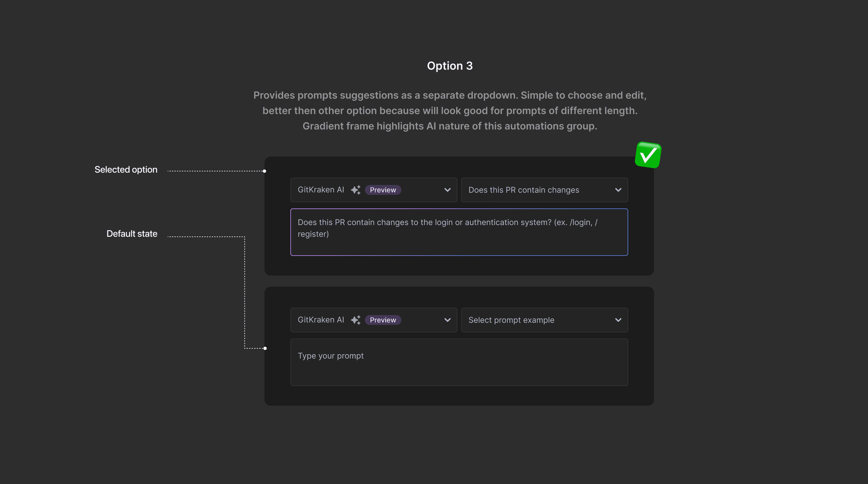Click the 'Option 3' heading
Screen dimensions: 868x484
click(449, 66)
